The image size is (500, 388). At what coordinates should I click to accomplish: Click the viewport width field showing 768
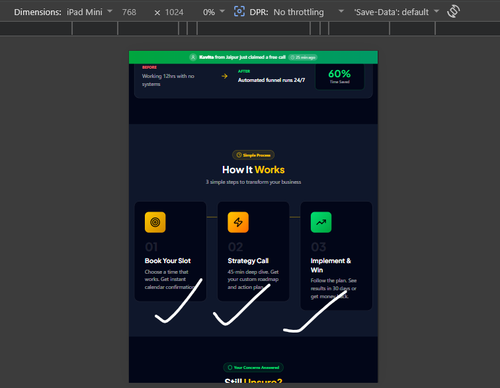point(129,12)
